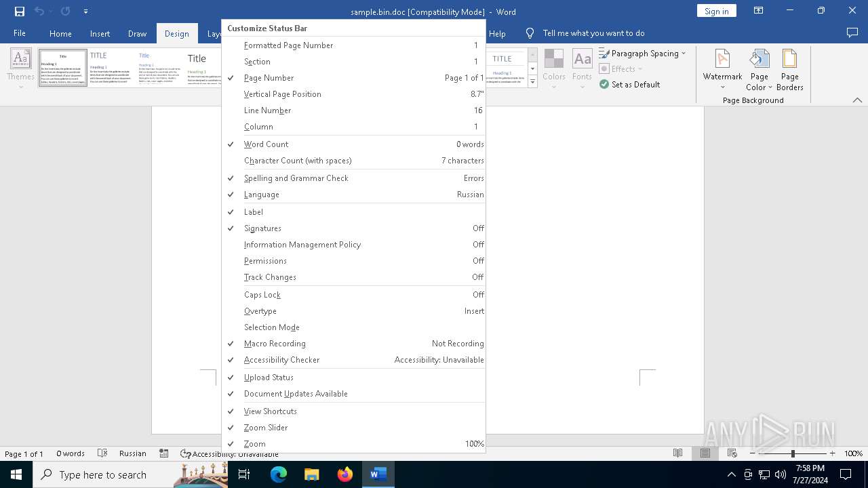The height and width of the screenshot is (488, 868).
Task: Click '0 words' in status bar
Action: tap(71, 453)
